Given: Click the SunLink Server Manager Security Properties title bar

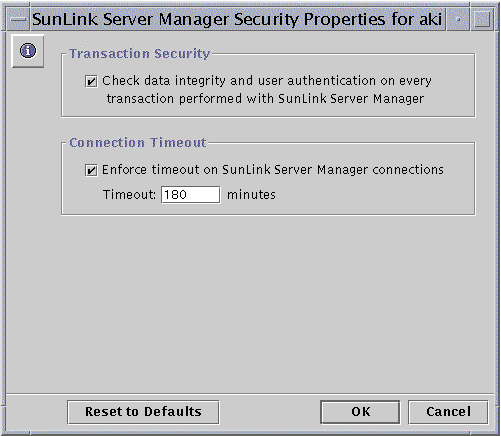Looking at the screenshot, I should click(237, 19).
